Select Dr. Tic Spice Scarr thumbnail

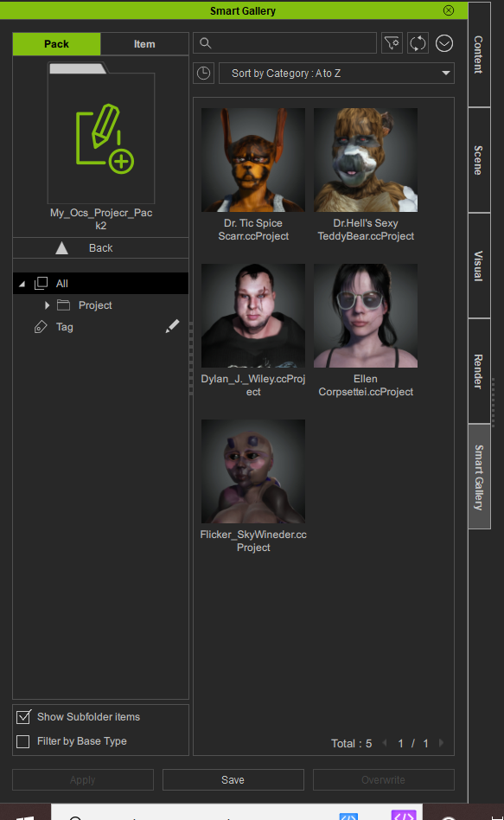(253, 160)
